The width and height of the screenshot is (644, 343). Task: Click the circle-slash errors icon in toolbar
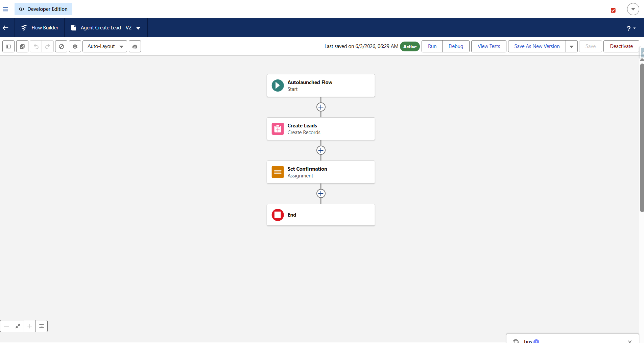pyautogui.click(x=61, y=46)
